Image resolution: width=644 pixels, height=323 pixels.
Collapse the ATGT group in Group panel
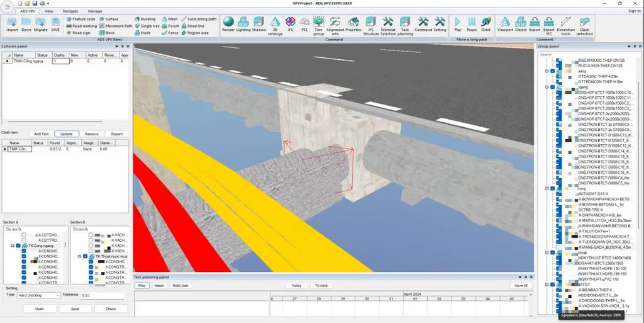pyautogui.click(x=547, y=285)
